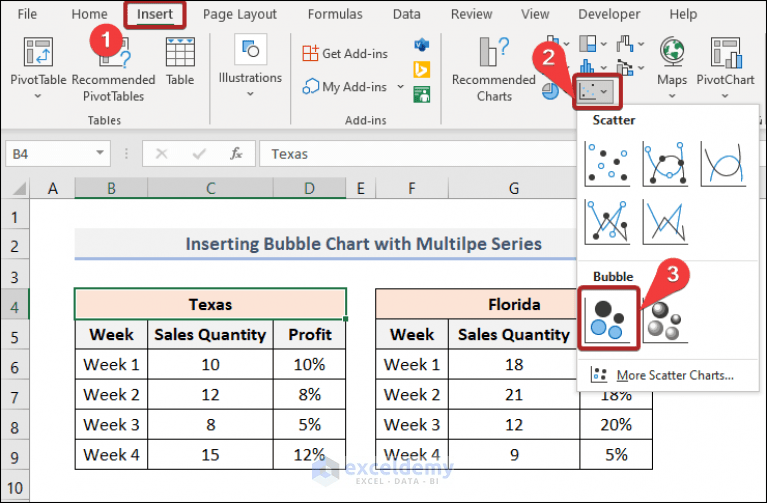The image size is (767, 503).
Task: Select row 7 header
Action: click(15, 395)
